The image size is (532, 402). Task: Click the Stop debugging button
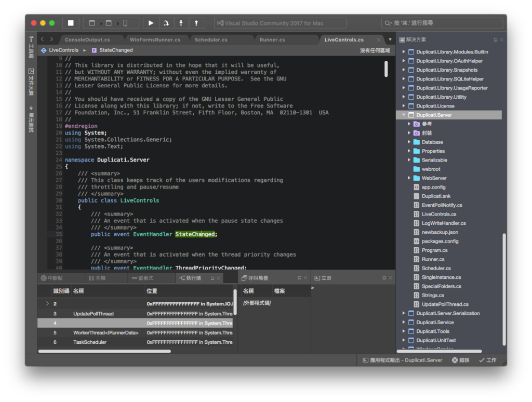71,23
